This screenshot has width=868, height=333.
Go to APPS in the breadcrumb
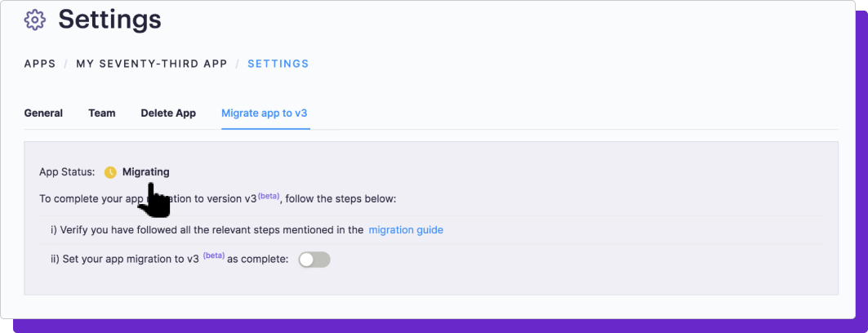point(40,64)
